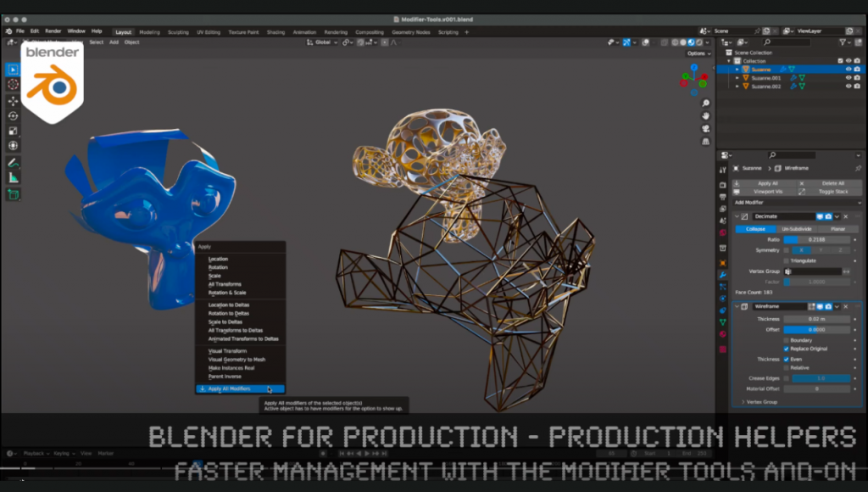This screenshot has height=492, width=868.
Task: Click the Wireframe modifier icon next to its name
Action: (743, 308)
